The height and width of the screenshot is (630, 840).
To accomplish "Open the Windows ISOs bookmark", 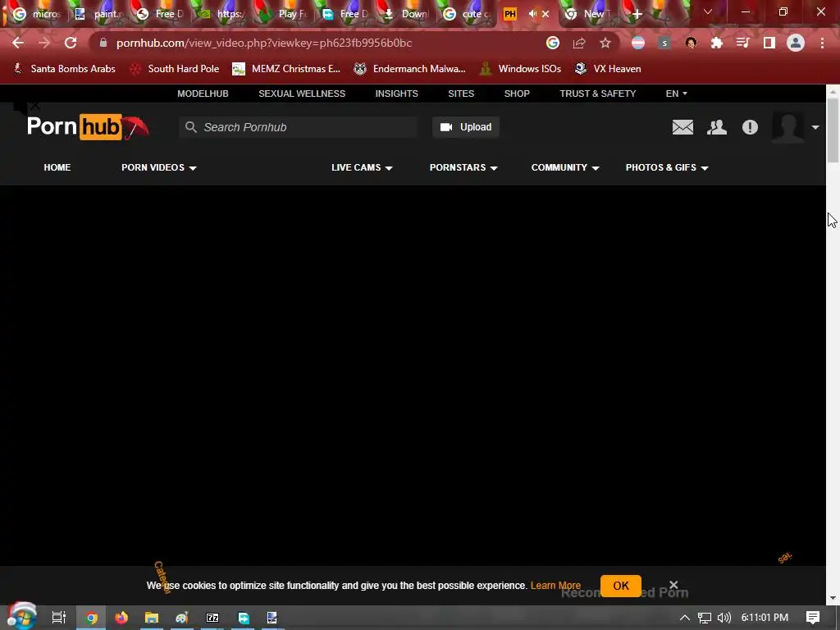I will [520, 69].
